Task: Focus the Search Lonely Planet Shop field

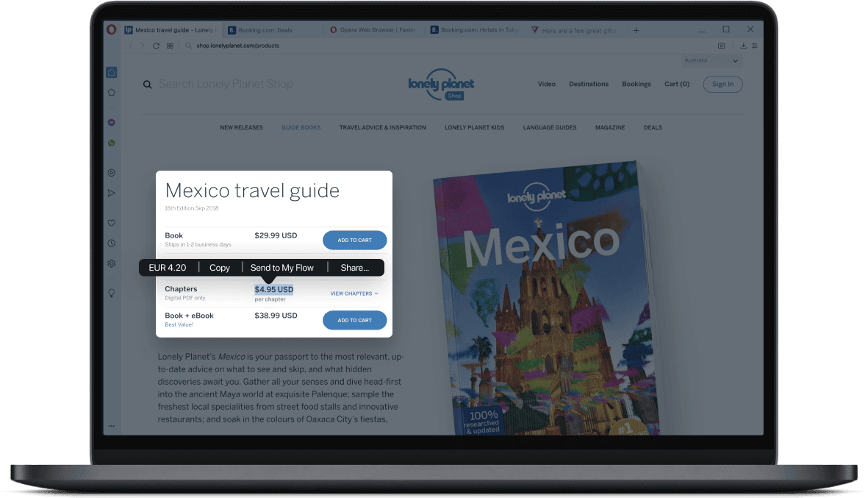Action: tap(226, 84)
